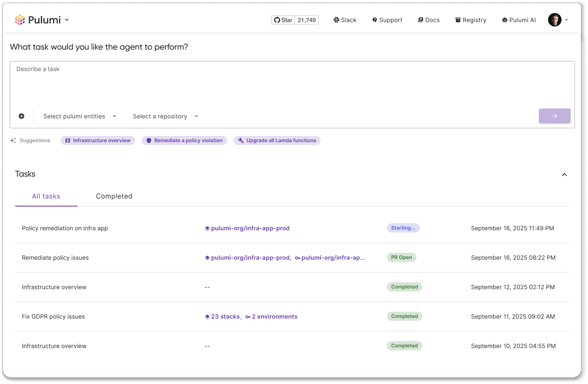Click the sparkles Suggestions icon
588x384 pixels.
tap(13, 140)
